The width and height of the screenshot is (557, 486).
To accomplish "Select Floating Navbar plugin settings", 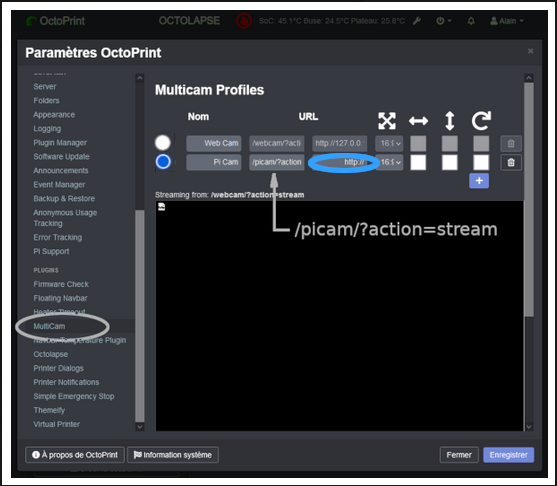I will click(60, 298).
